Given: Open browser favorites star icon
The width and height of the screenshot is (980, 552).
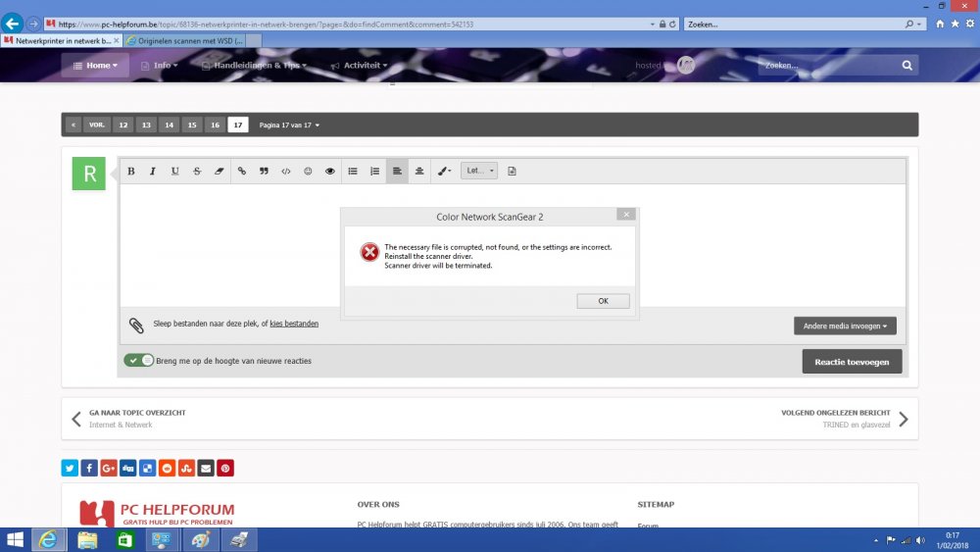Looking at the screenshot, I should click(955, 24).
